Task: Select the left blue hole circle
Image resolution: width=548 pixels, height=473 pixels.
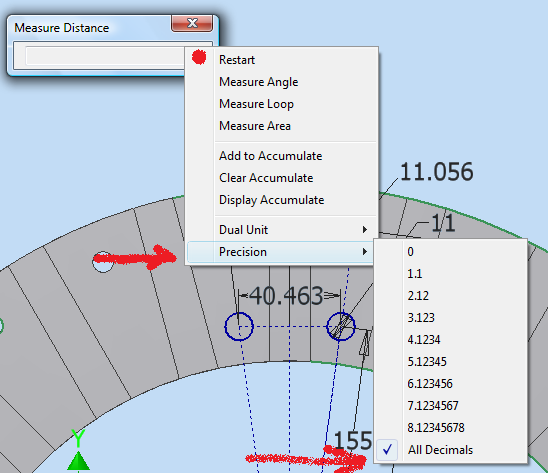Action: click(x=239, y=327)
